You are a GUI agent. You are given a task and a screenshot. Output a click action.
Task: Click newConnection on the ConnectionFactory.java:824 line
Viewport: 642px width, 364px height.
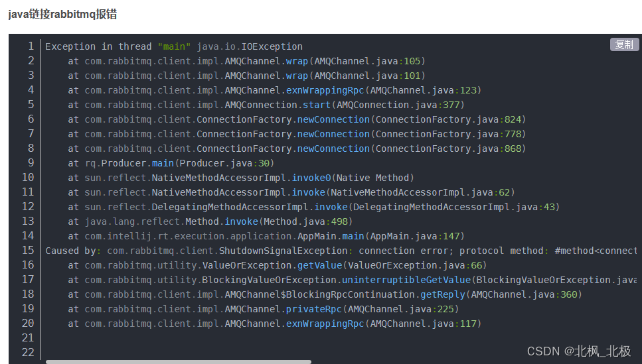tap(333, 119)
